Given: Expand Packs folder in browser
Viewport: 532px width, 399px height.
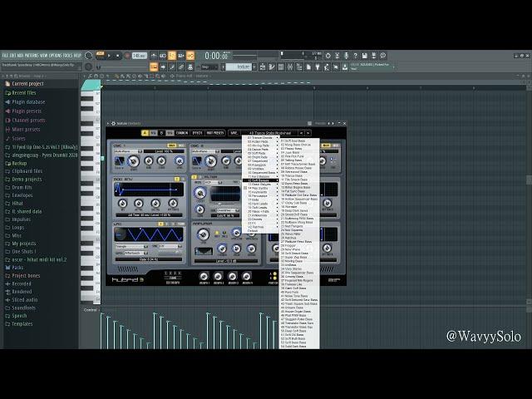Looking at the screenshot, I should tap(14, 268).
